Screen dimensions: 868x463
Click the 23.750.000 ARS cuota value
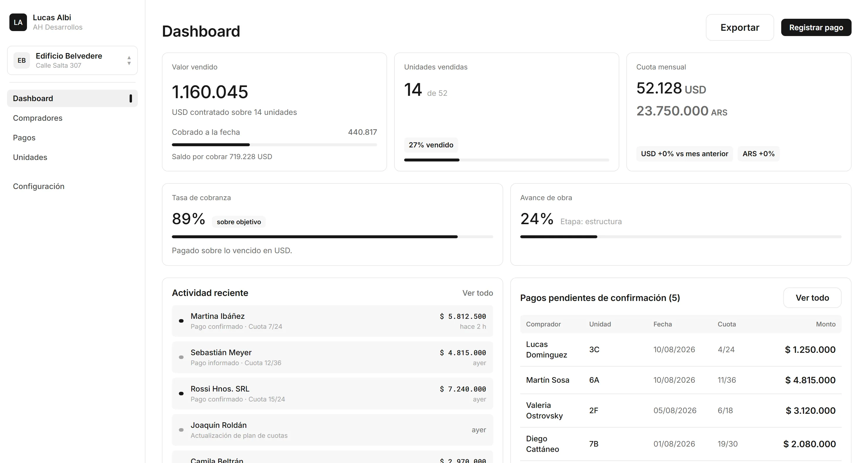pos(682,111)
